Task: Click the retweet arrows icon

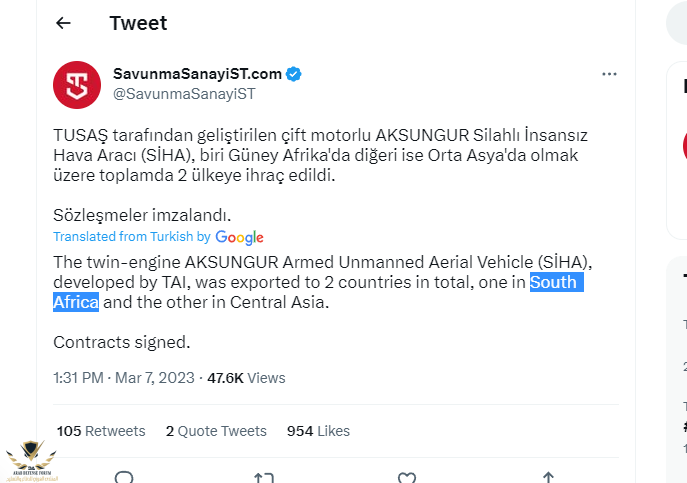Action: coord(264,478)
